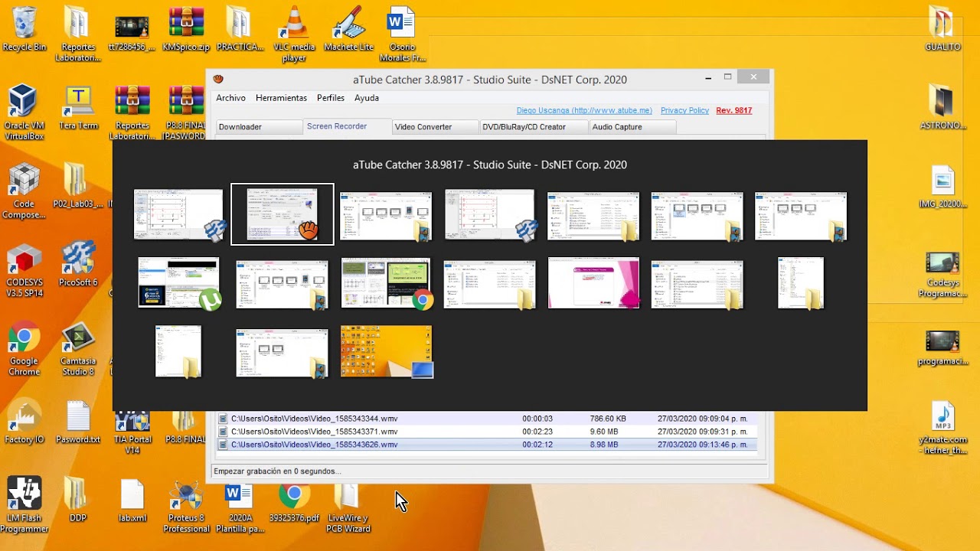Select the Reportes Laboratori RAR archive icon

click(132, 112)
